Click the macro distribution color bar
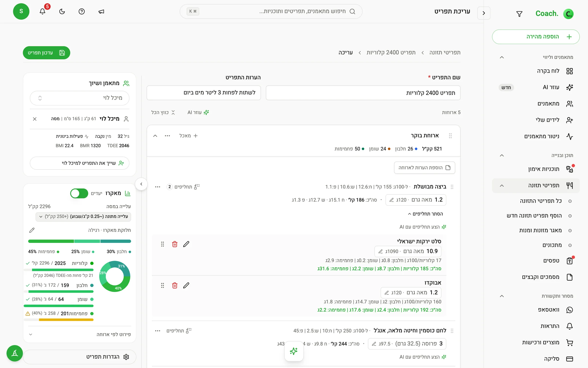The image size is (588, 368). click(x=80, y=241)
